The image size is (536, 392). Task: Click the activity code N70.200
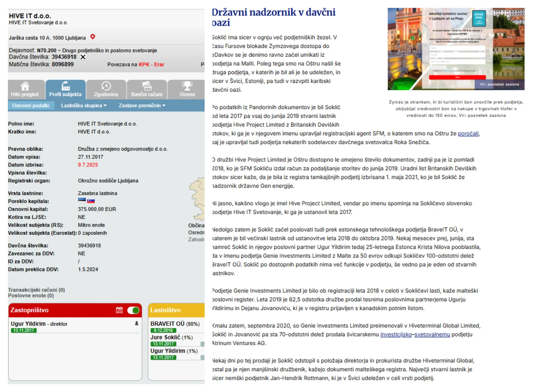coord(47,50)
